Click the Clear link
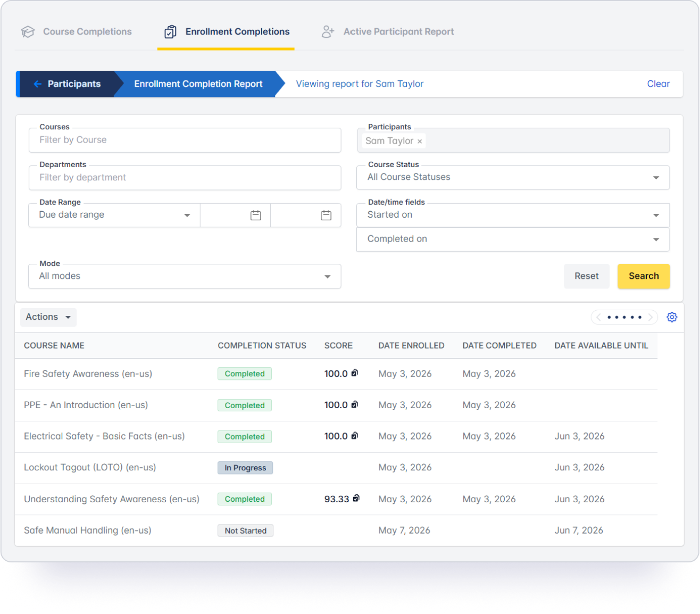The image size is (700, 614). click(x=658, y=84)
